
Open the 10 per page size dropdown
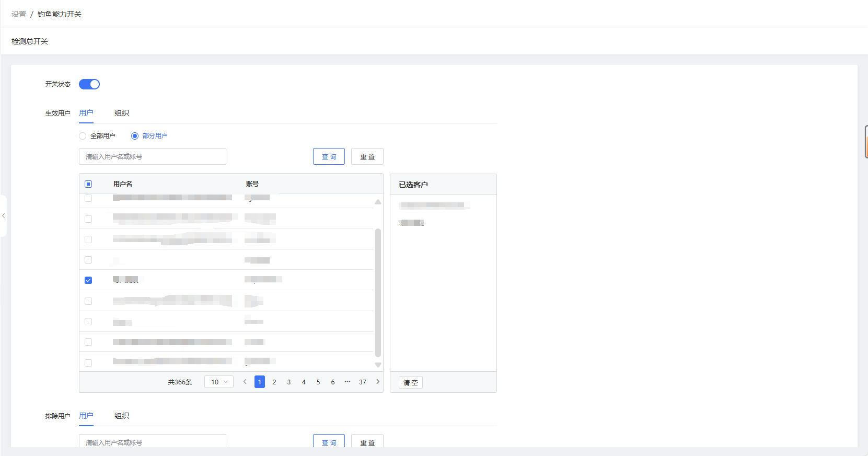coord(219,382)
